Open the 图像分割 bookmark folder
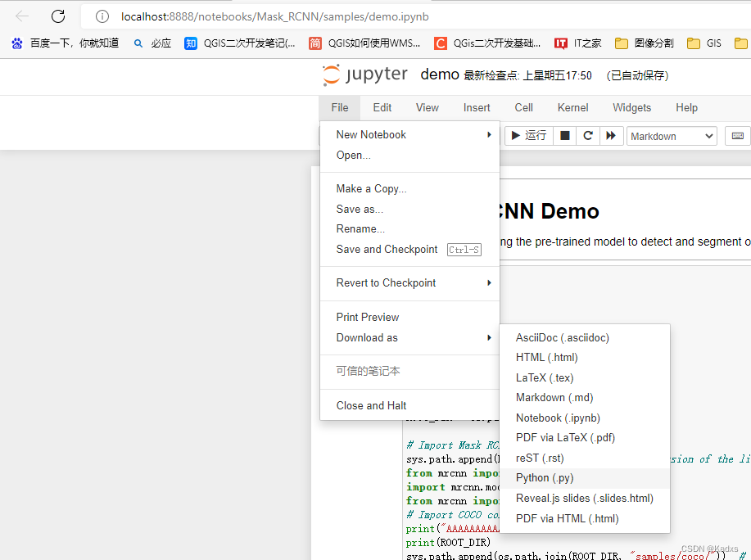The height and width of the screenshot is (560, 751). coord(645,43)
